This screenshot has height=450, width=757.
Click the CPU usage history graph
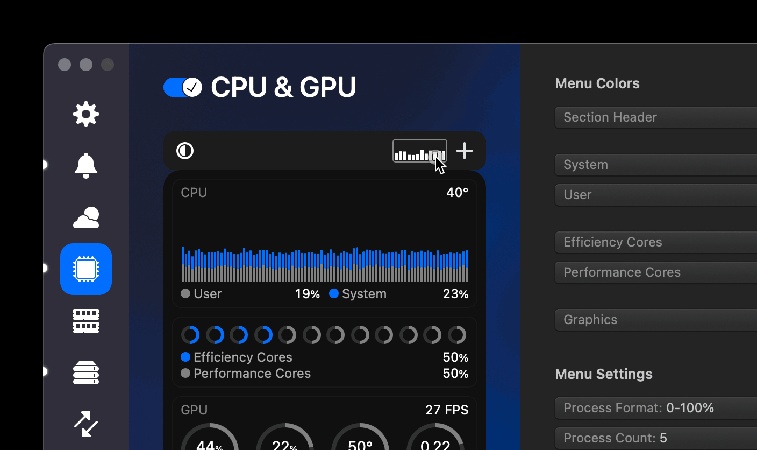pyautogui.click(x=324, y=263)
